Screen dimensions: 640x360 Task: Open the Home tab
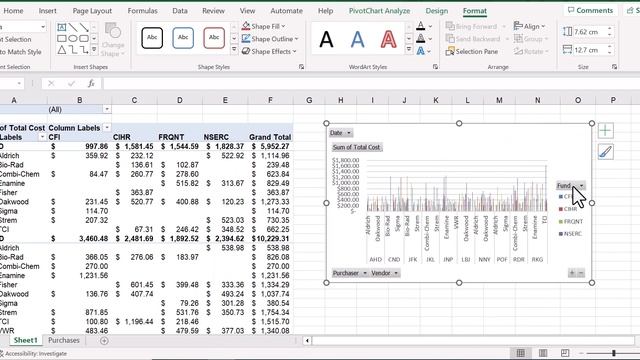[x=13, y=11]
